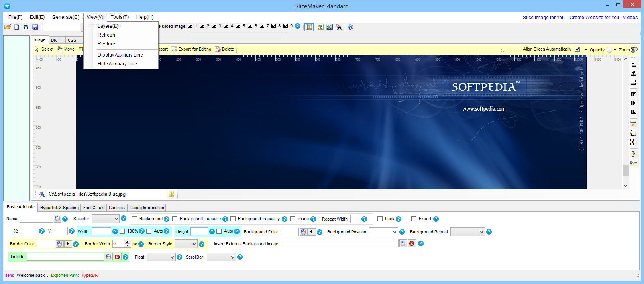This screenshot has height=284, width=644.
Task: Toggle sliced image checkbox 1
Action: 190,26
